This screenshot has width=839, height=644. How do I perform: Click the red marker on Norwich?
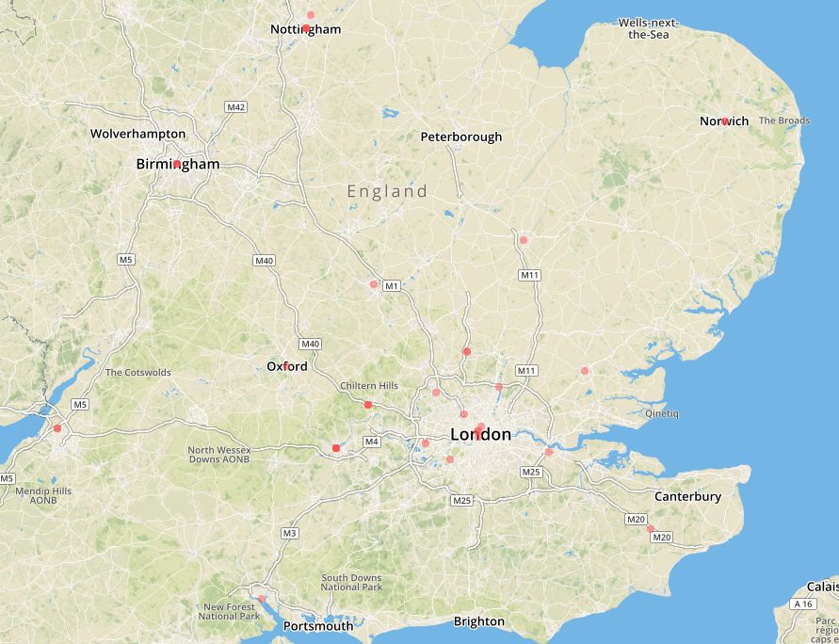(x=724, y=121)
